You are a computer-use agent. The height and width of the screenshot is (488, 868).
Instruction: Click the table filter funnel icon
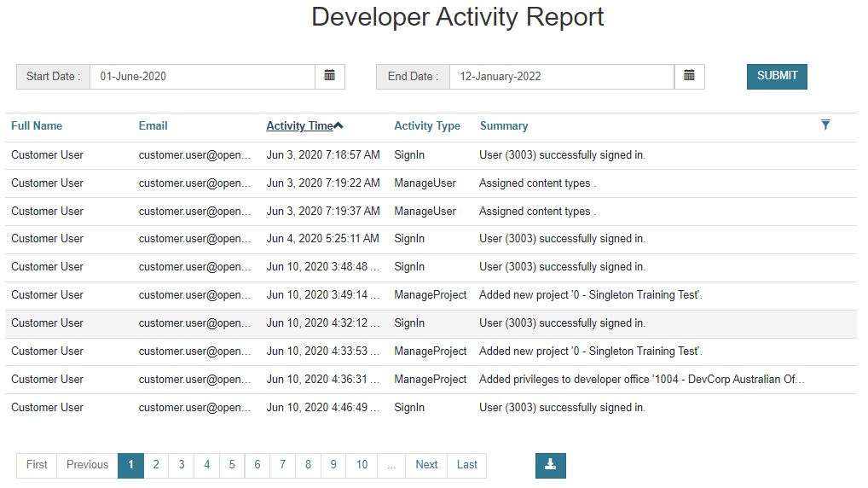(x=825, y=125)
